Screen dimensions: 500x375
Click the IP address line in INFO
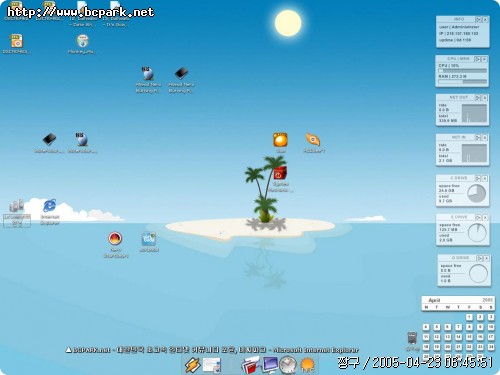coord(458,33)
